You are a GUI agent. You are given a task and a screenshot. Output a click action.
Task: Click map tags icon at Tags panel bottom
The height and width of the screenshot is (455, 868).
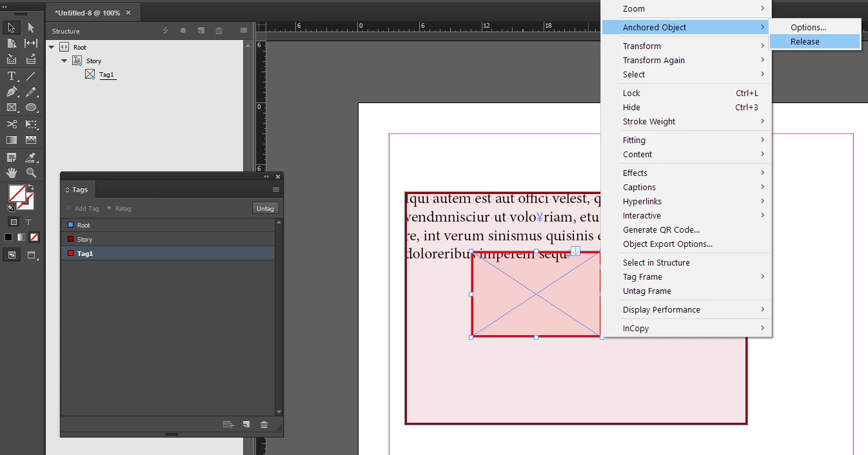coord(228,424)
